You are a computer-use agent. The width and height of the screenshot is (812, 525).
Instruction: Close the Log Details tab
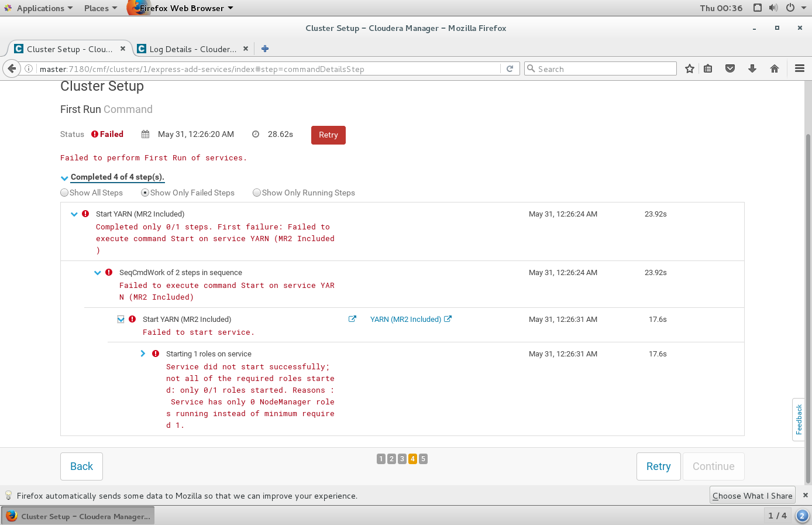pos(246,49)
